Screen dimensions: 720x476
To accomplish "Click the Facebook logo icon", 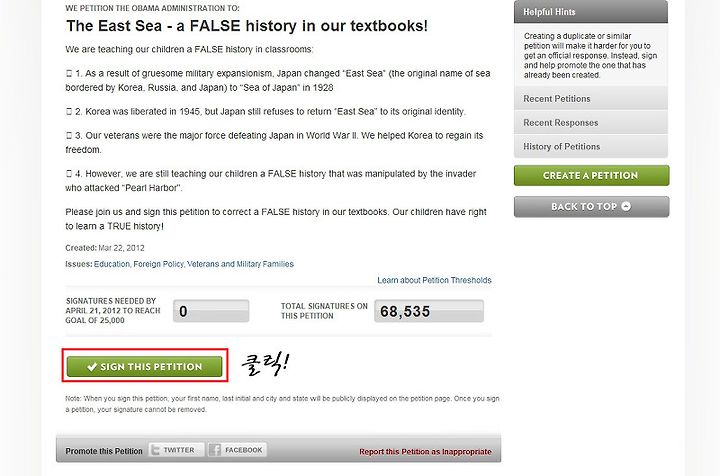I will [214, 450].
